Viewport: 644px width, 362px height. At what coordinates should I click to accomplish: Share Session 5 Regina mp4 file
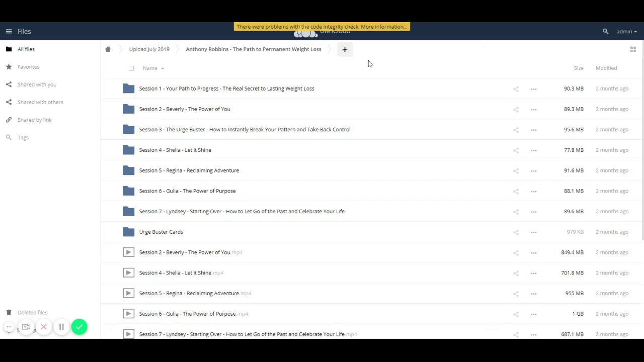point(516,294)
